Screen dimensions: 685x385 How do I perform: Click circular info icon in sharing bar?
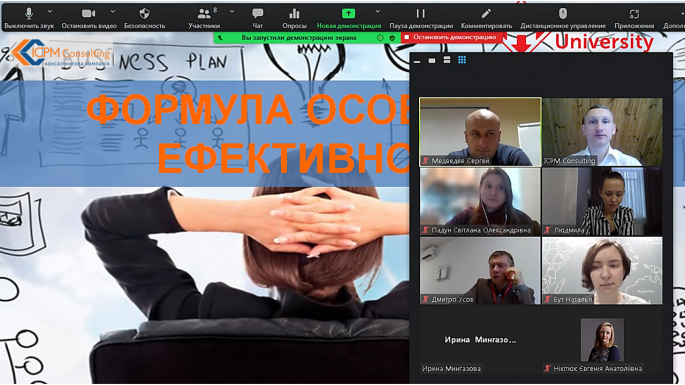380,38
